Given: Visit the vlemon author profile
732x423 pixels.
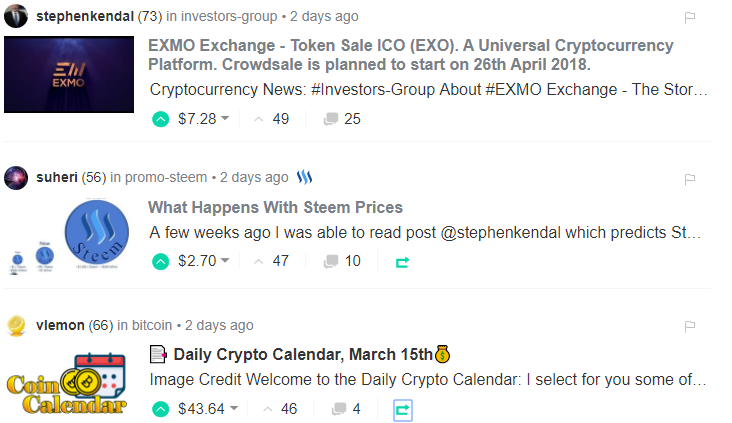Looking at the screenshot, I should (x=59, y=325).
